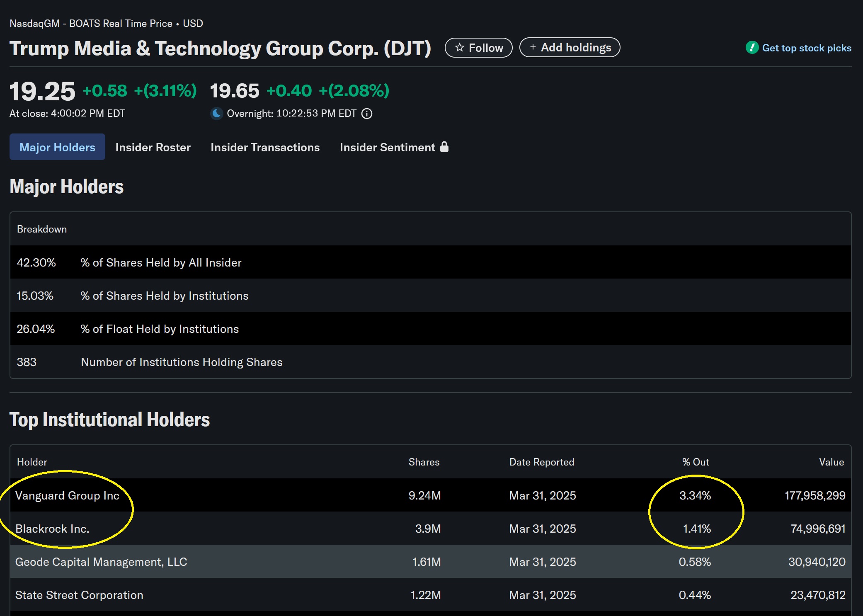The height and width of the screenshot is (616, 863).
Task: Click the % Out column header
Action: [696, 462]
